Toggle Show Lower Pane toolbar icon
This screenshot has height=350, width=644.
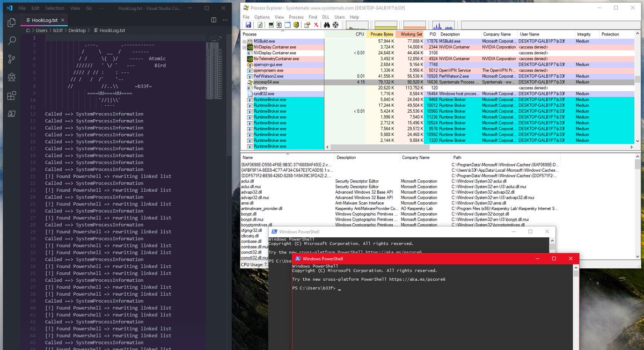(288, 25)
